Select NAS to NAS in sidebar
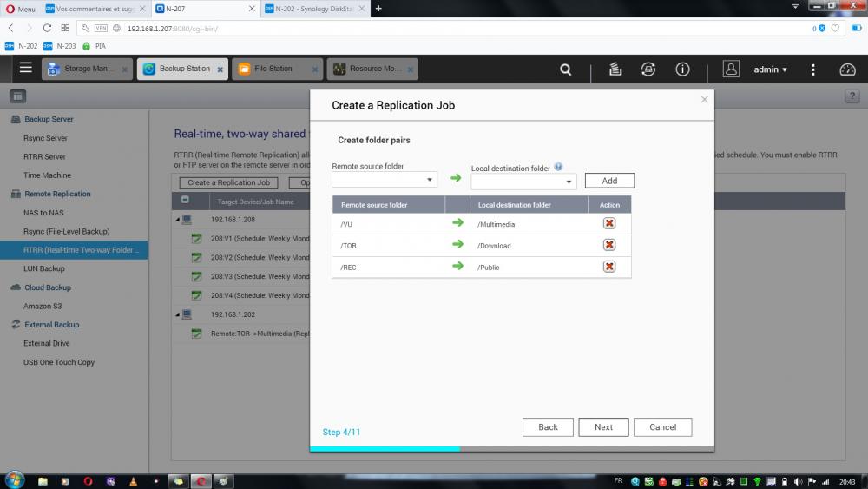 [x=43, y=213]
